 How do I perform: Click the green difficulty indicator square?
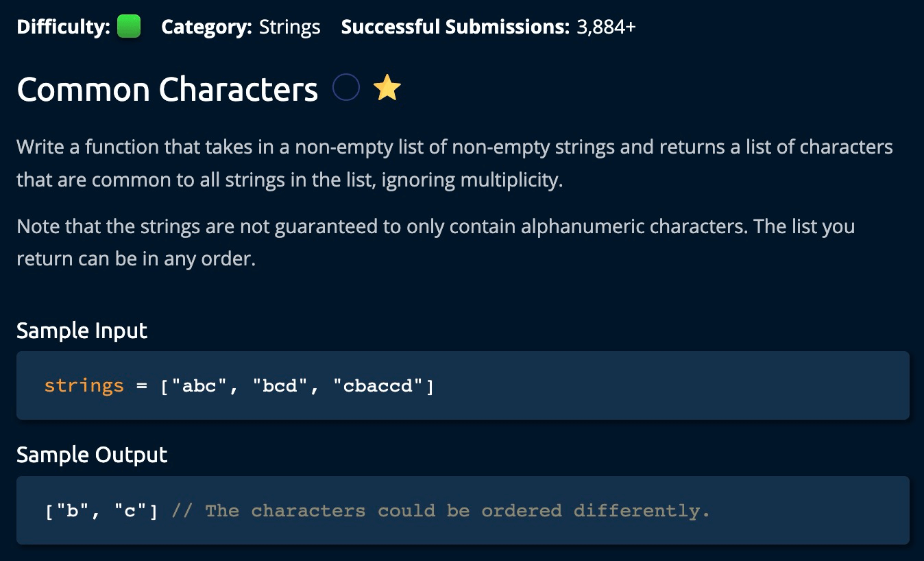(x=129, y=27)
